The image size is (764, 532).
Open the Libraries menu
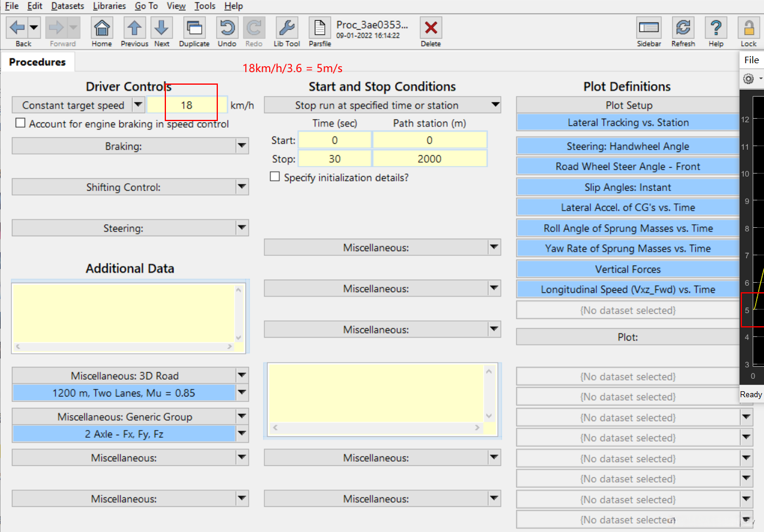pos(109,6)
